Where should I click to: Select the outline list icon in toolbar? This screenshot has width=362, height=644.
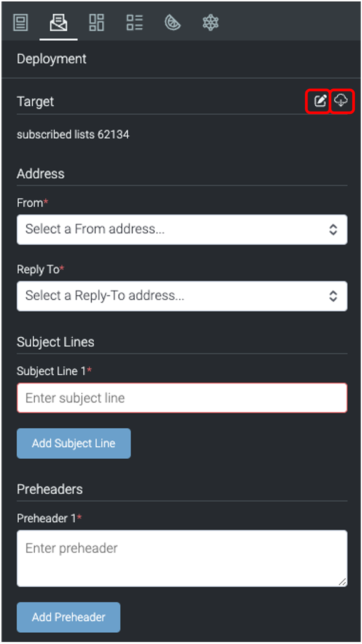(x=134, y=23)
